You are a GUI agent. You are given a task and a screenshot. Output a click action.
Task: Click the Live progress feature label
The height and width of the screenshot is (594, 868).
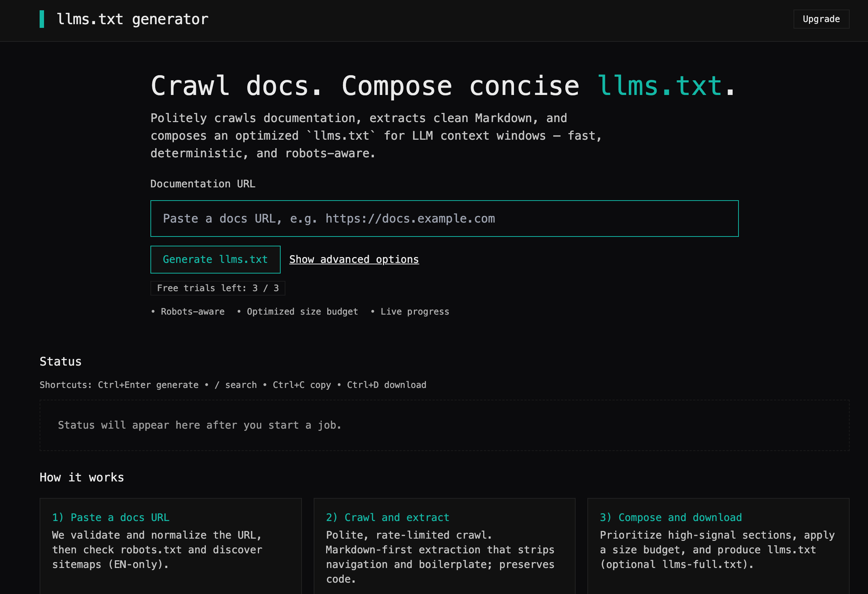[x=414, y=312]
